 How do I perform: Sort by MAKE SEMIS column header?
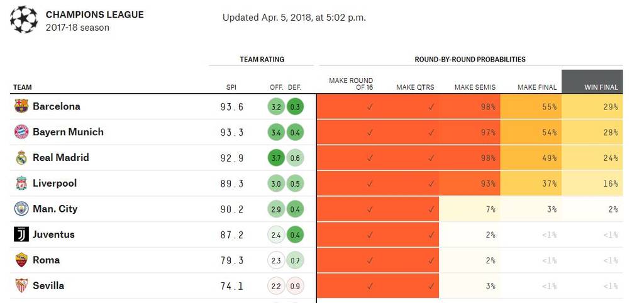point(475,87)
